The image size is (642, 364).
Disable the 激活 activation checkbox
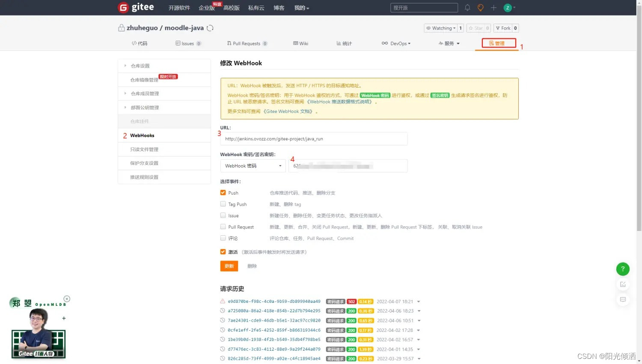(x=223, y=252)
